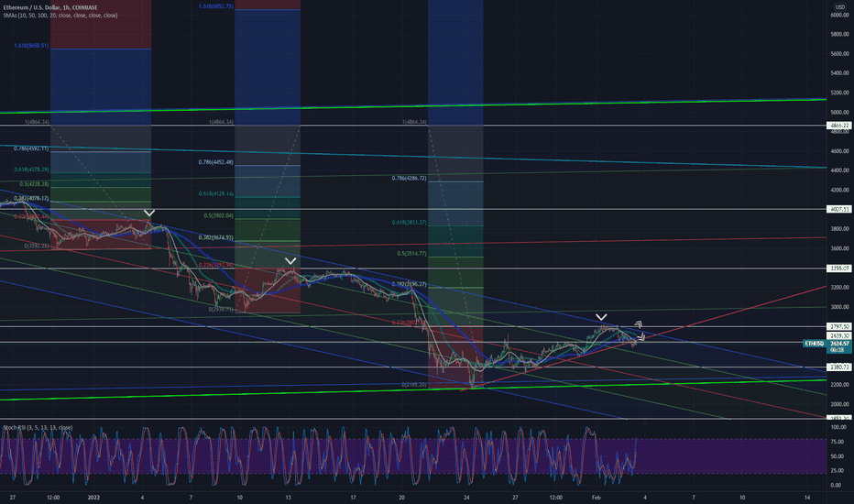Image resolution: width=854 pixels, height=504 pixels.
Task: Click the 24 date on time axis
Action: pyautogui.click(x=466, y=498)
